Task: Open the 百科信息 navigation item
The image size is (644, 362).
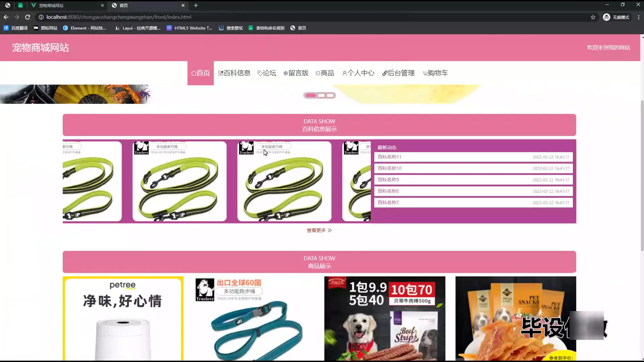Action: [x=234, y=73]
